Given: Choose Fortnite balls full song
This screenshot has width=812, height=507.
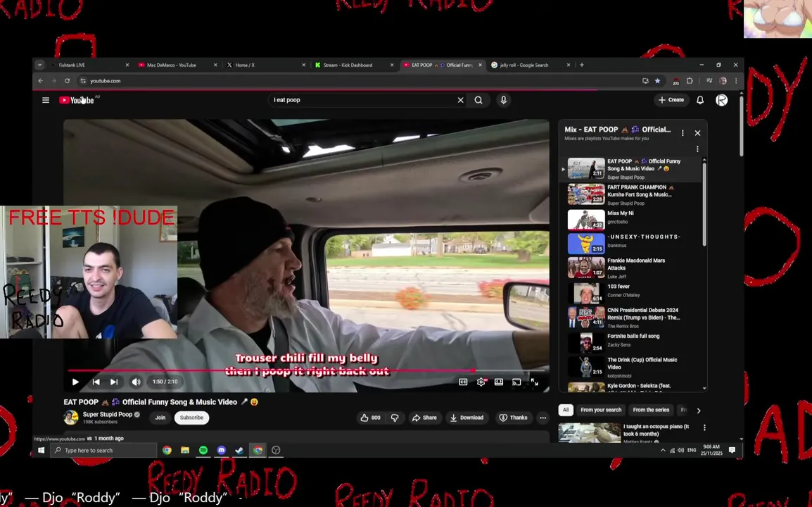Looking at the screenshot, I should (x=633, y=342).
